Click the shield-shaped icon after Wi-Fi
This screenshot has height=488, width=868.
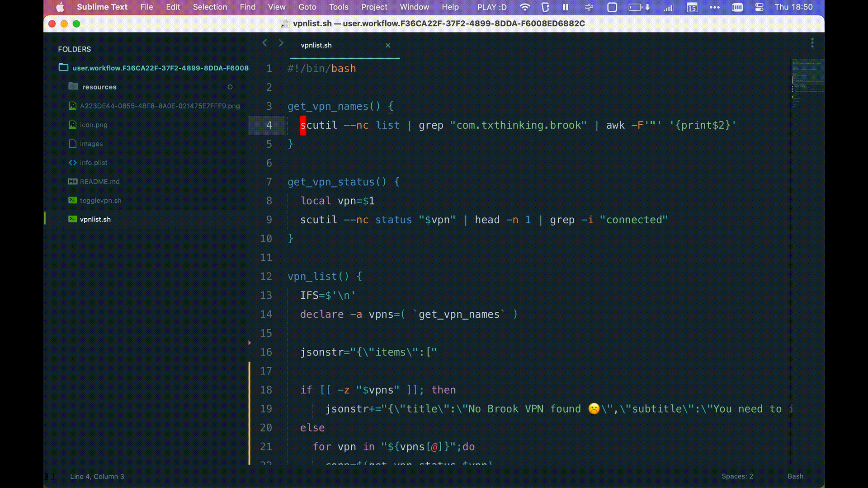(x=545, y=7)
